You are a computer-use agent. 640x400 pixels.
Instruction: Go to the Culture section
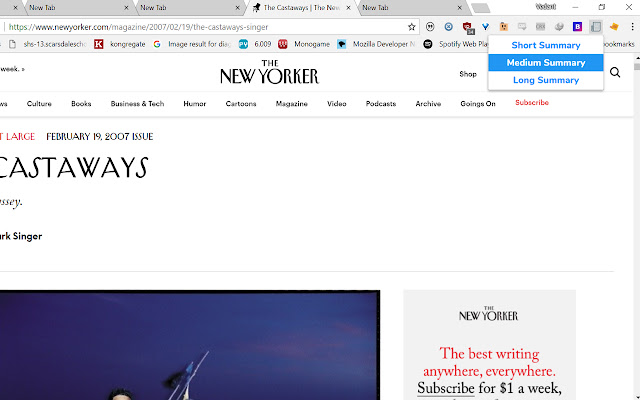39,104
